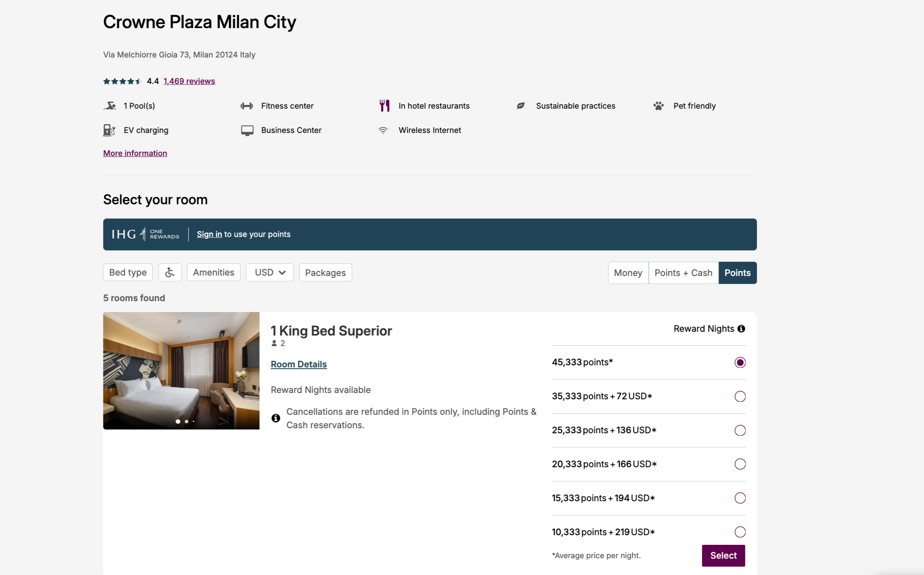Select the 35,333 points + 72 USD option
This screenshot has width=924, height=575.
coord(740,396)
